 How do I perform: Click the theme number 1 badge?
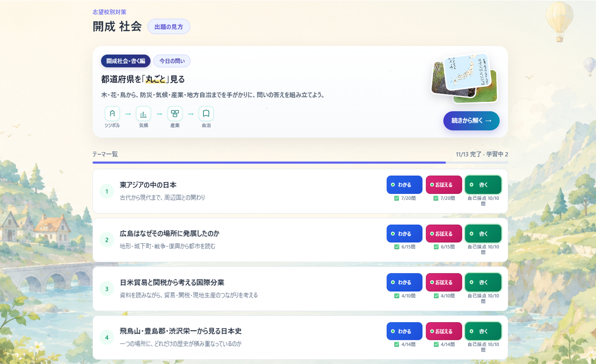[x=107, y=191]
